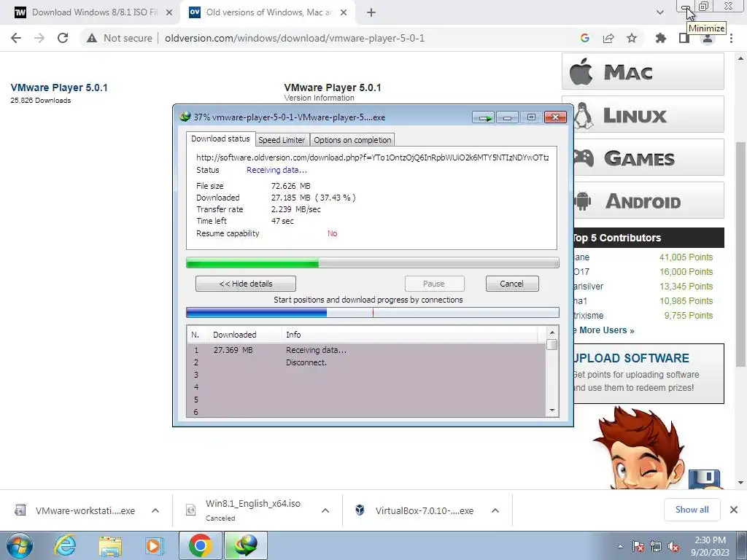Click the download URL text in IDM
Screen dimensions: 747x560
[372, 157]
